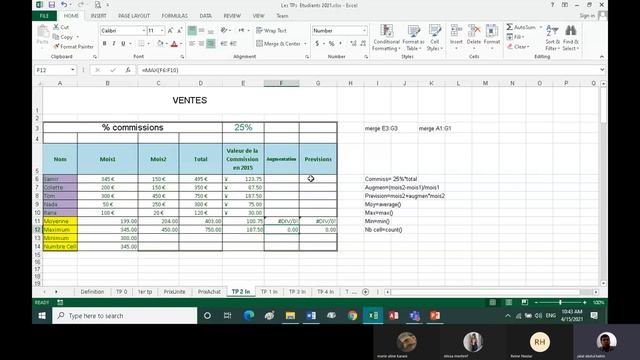
Task: Click Wrap Text
Action: pos(271,31)
